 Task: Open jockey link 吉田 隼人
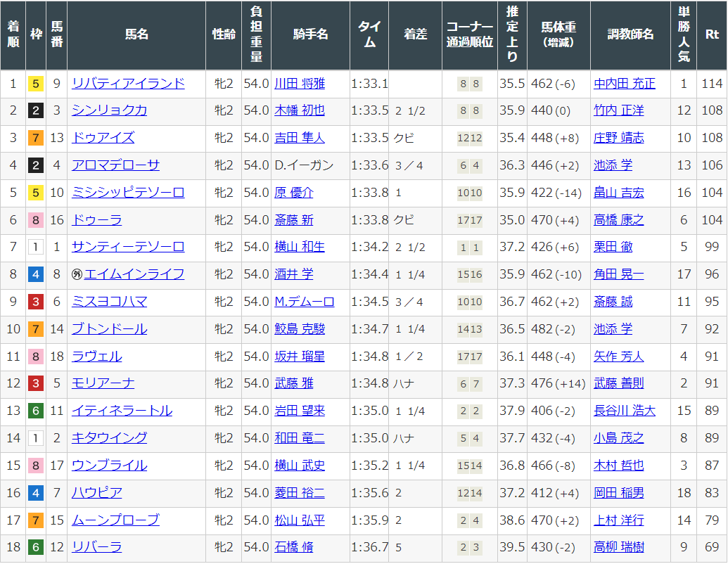pos(300,138)
